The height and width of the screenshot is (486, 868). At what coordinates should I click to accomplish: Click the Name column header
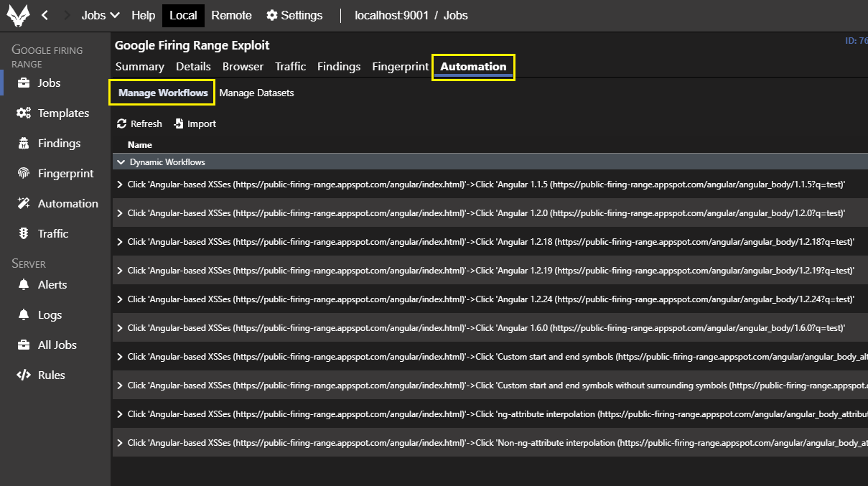point(140,145)
